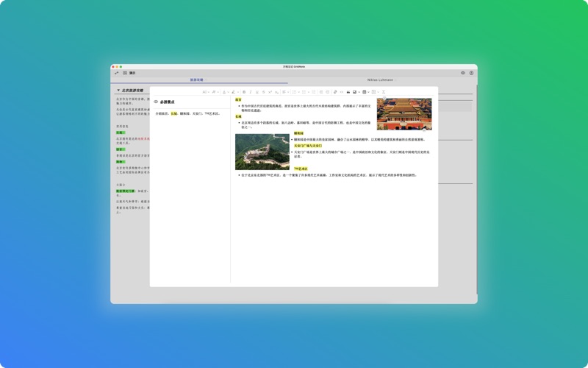
Task: Open the text highlight color picker
Action: pos(234,92)
